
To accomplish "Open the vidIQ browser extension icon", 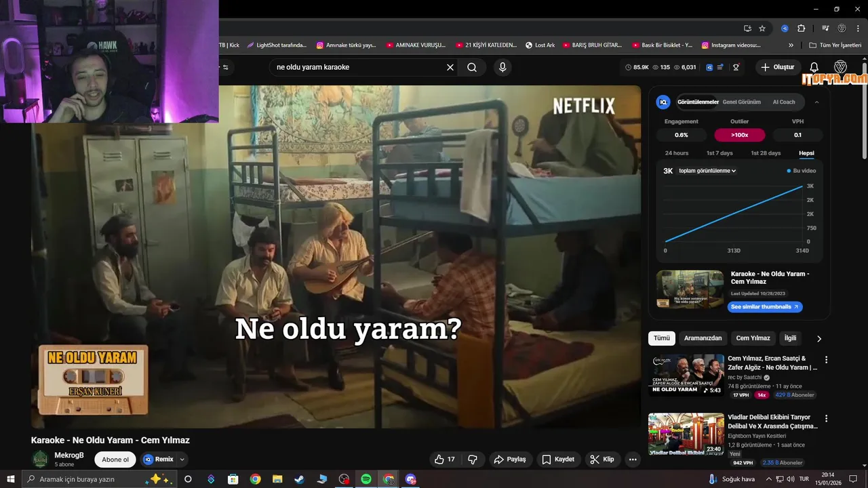I will 785,28.
